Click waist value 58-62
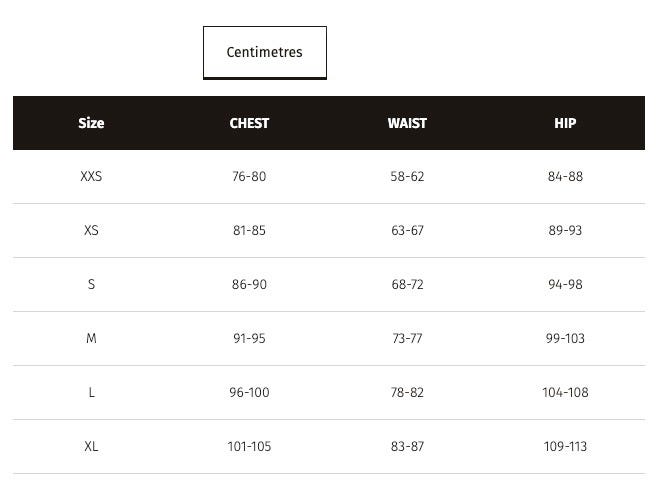 [407, 176]
